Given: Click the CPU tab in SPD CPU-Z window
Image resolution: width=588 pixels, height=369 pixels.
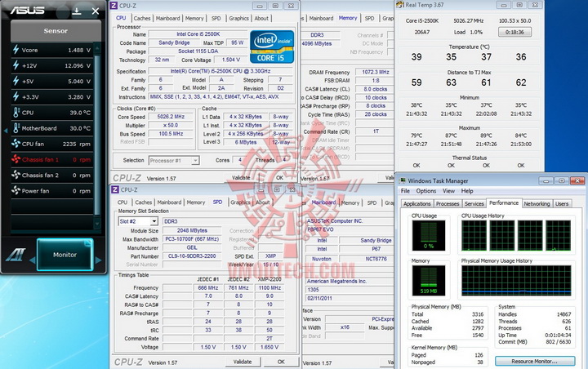Looking at the screenshot, I should 122,202.
